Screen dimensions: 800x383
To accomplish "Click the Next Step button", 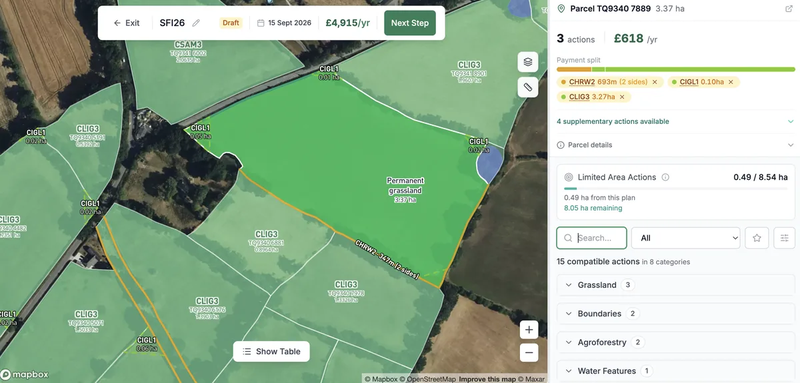I will pyautogui.click(x=410, y=23).
